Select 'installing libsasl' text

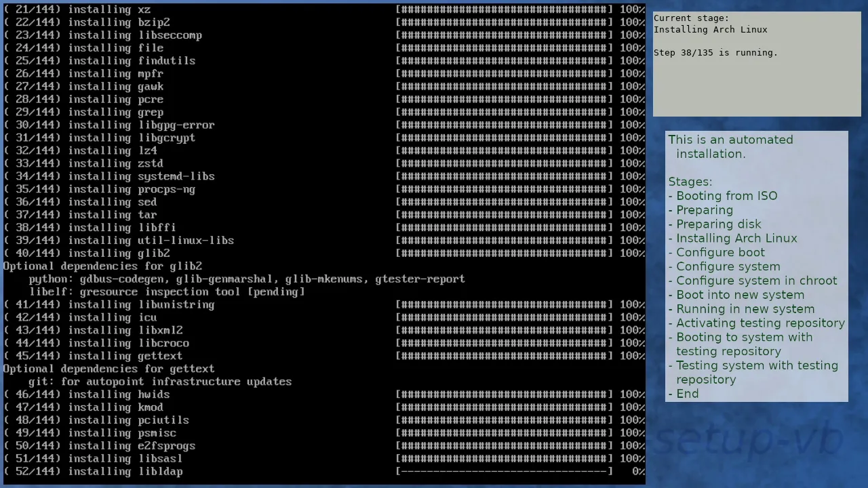pos(125,460)
